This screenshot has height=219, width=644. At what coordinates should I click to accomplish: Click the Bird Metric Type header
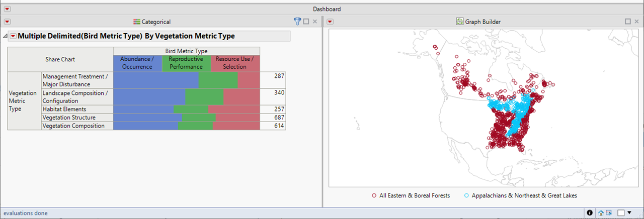[186, 51]
